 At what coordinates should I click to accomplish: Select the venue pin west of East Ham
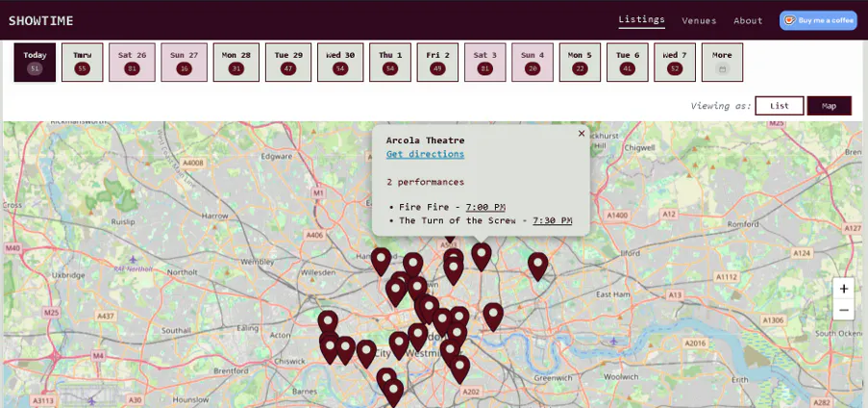pos(493,318)
